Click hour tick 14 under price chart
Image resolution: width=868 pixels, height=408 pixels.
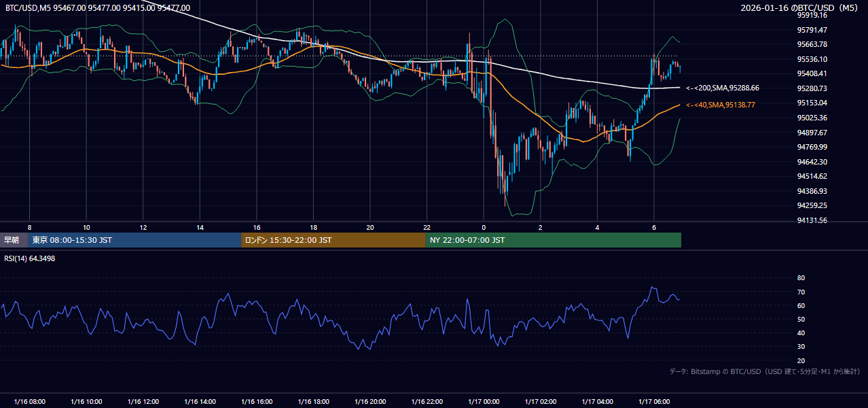[200, 227]
